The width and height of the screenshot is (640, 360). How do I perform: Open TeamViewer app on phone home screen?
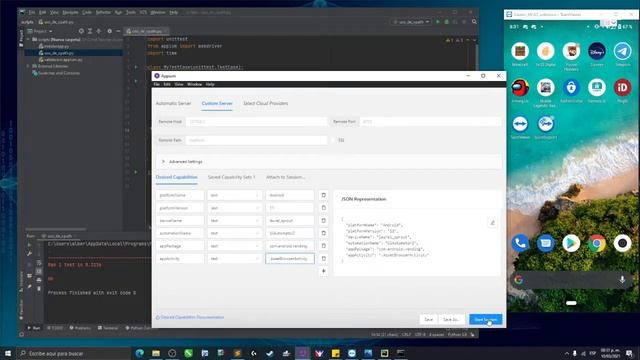coord(520,124)
